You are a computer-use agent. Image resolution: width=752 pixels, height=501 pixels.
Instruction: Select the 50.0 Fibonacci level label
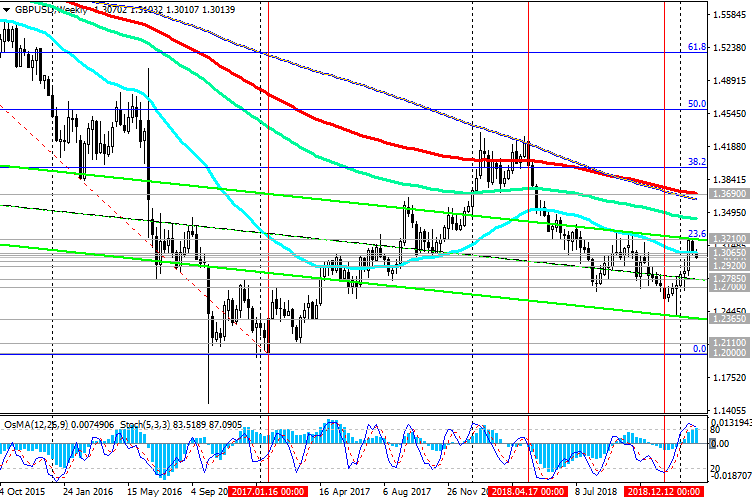coord(697,104)
